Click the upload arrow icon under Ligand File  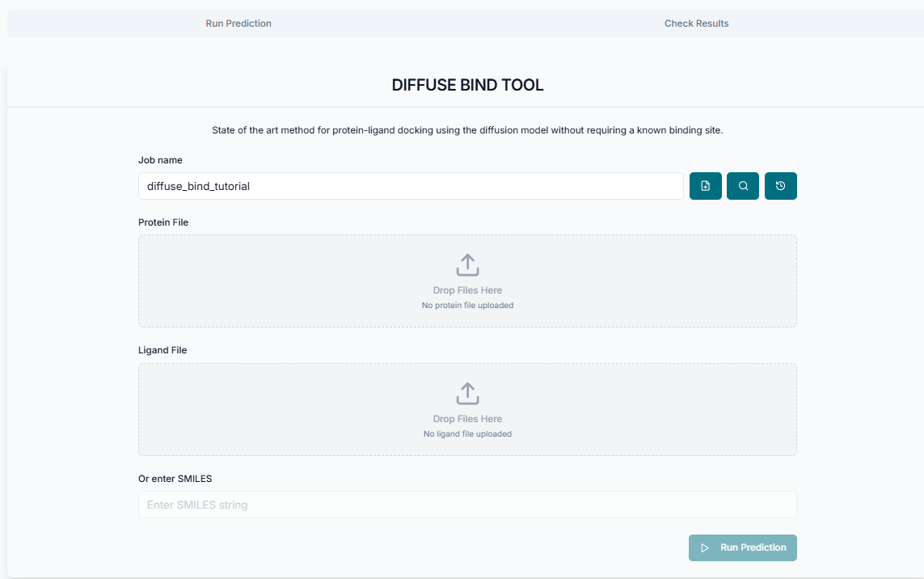coord(467,394)
